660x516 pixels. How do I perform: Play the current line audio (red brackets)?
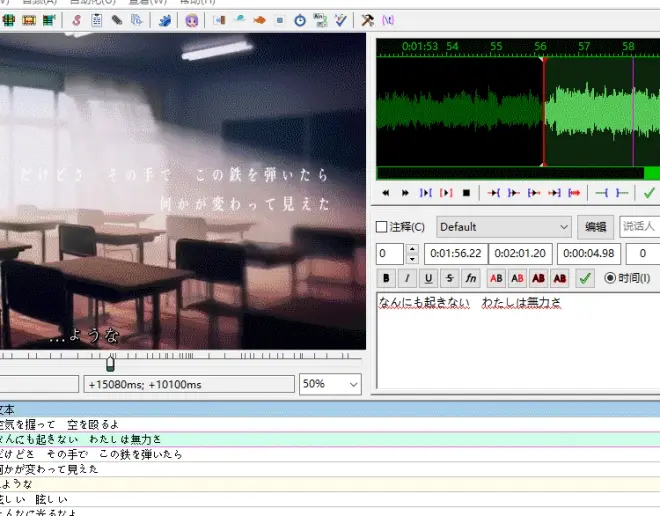[446, 193]
